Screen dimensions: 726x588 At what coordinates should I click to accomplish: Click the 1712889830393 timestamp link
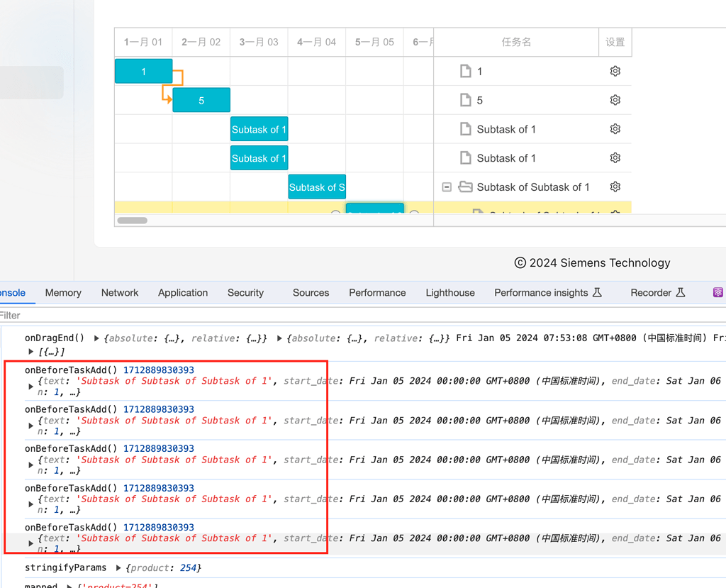pos(158,369)
